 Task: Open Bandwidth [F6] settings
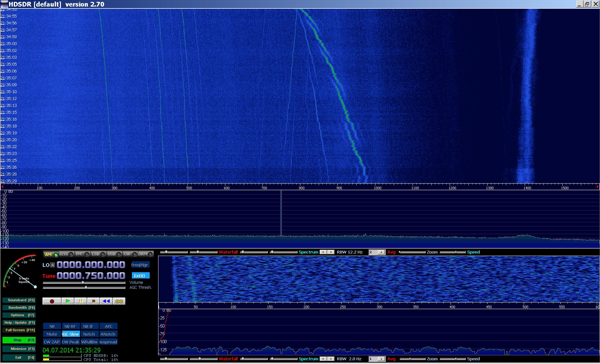coord(19,307)
